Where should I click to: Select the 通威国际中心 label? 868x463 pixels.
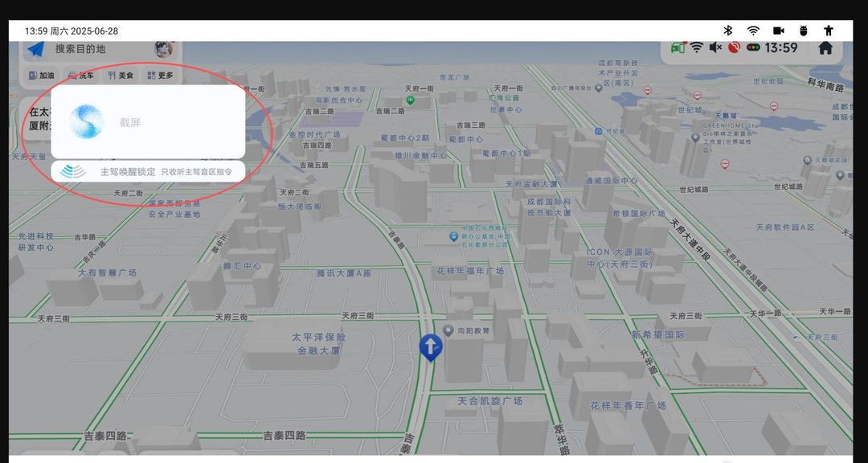611,181
